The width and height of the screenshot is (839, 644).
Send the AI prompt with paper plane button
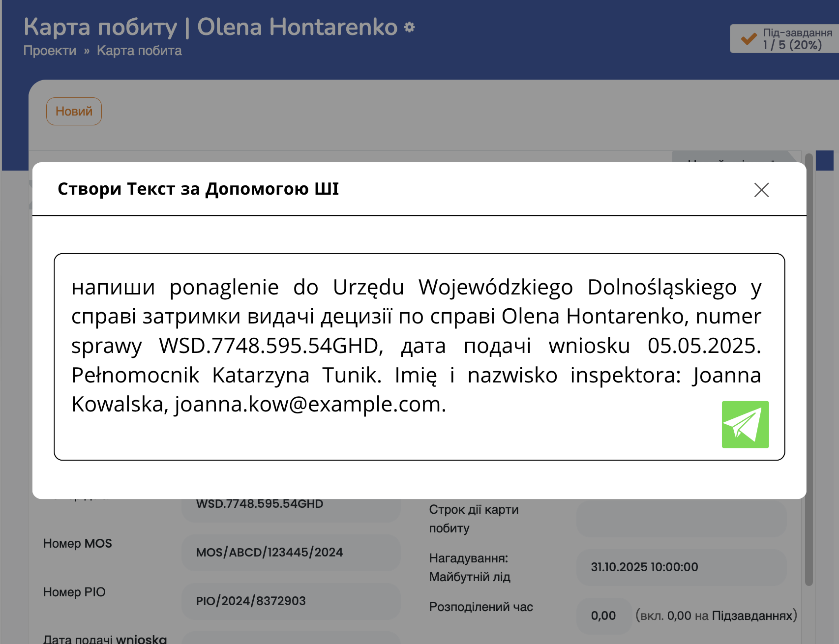(745, 424)
